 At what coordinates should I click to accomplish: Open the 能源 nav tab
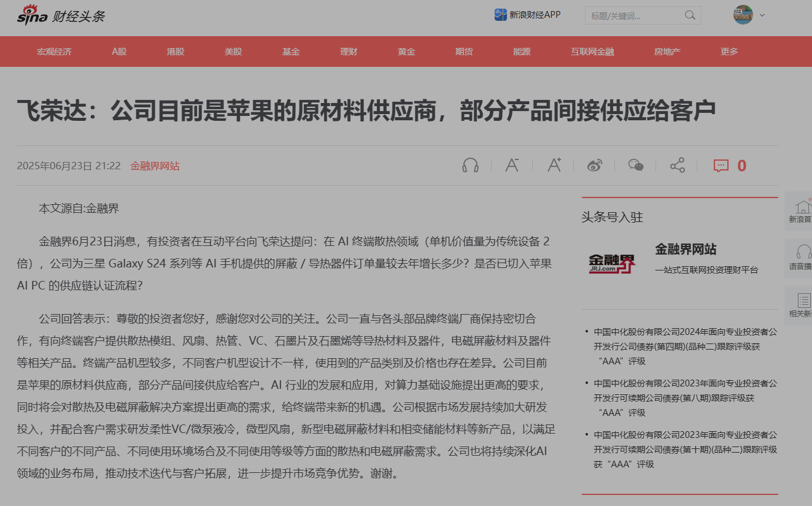click(x=522, y=52)
